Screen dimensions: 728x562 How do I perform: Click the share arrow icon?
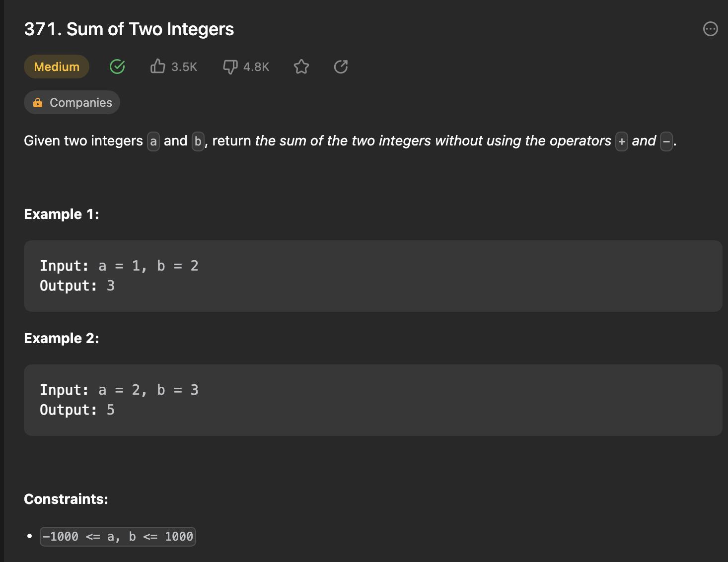point(341,67)
